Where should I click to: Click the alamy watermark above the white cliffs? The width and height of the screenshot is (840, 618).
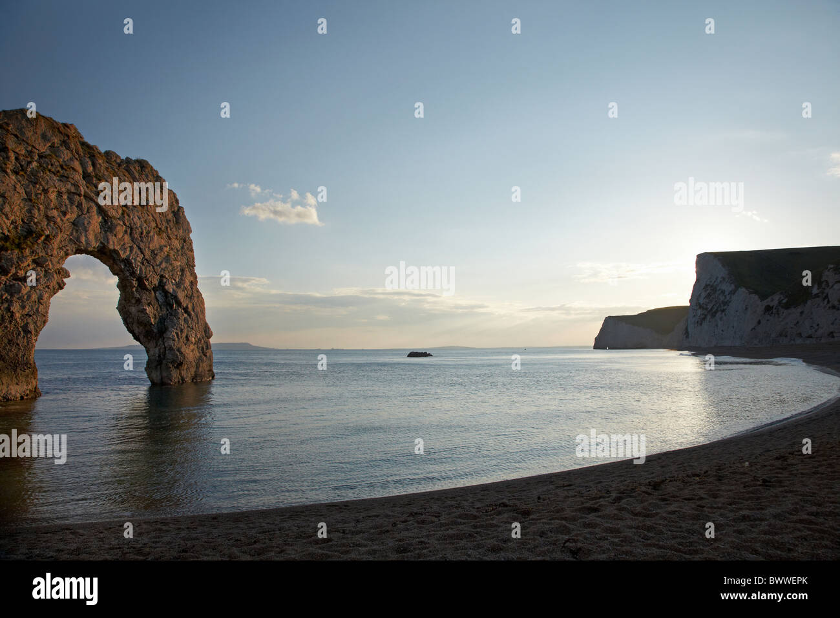tap(708, 193)
